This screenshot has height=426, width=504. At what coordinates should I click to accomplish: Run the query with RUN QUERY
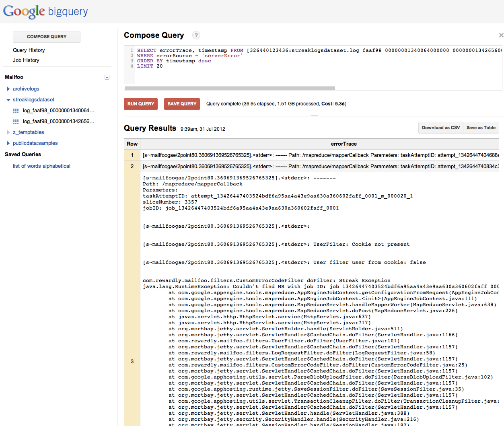(141, 104)
